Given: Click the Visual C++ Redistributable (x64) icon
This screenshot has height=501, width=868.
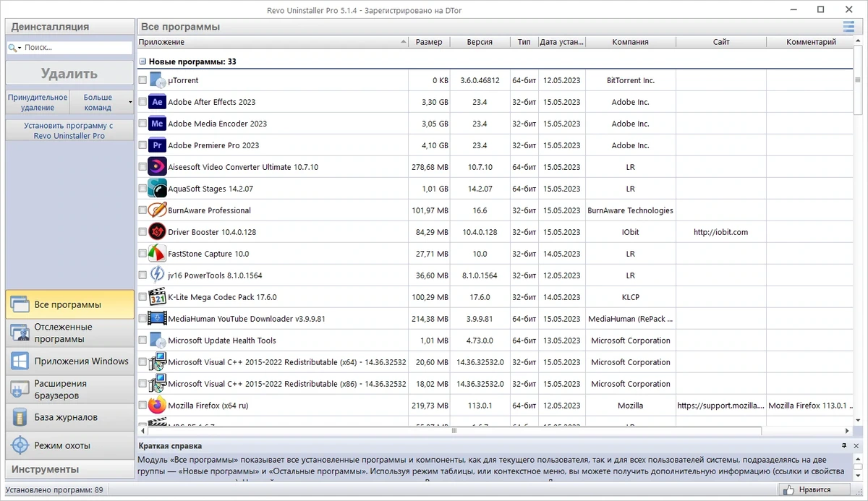Looking at the screenshot, I should pyautogui.click(x=157, y=362).
